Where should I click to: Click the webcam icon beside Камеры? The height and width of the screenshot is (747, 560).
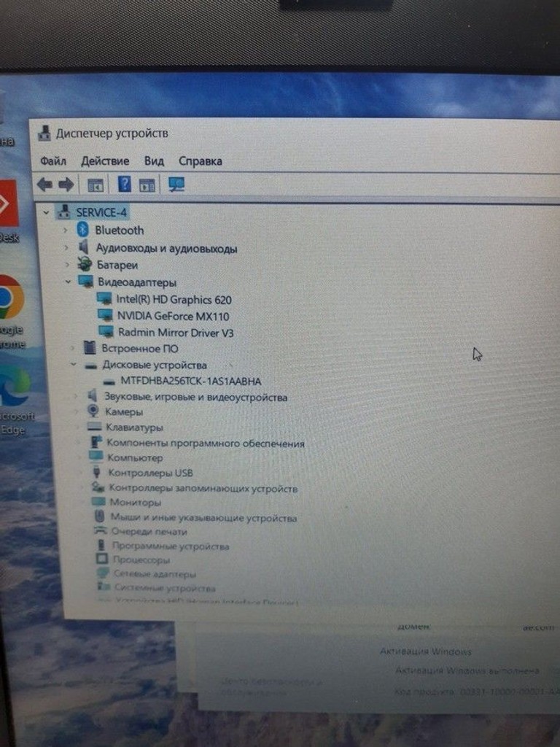(x=93, y=411)
